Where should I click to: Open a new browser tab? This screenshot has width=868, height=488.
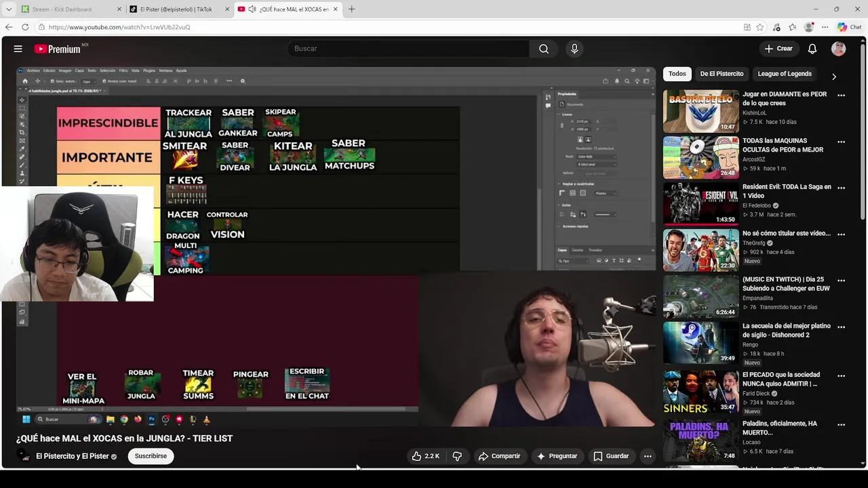(351, 9)
